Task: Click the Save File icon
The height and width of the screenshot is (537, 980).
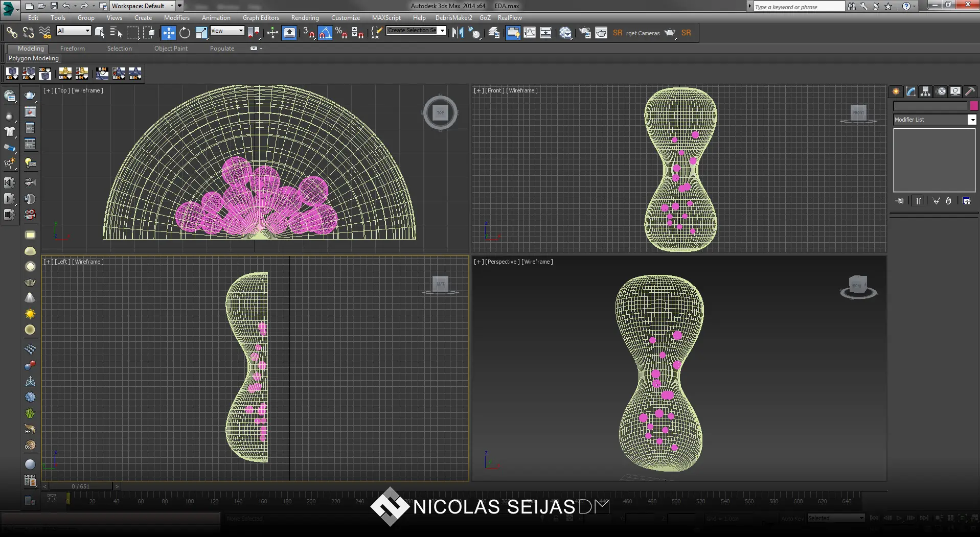Action: click(x=54, y=6)
